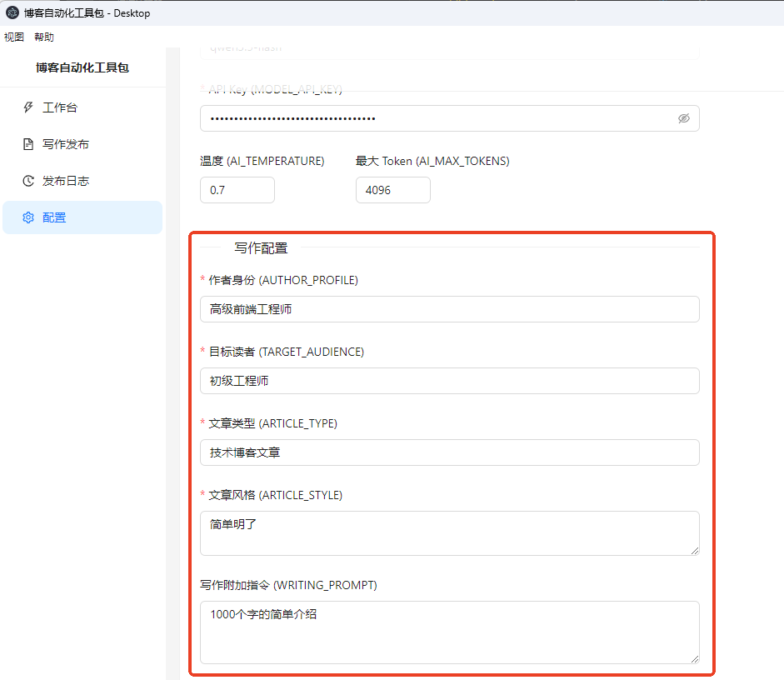Open the 帮助 menu
784x680 pixels.
44,37
